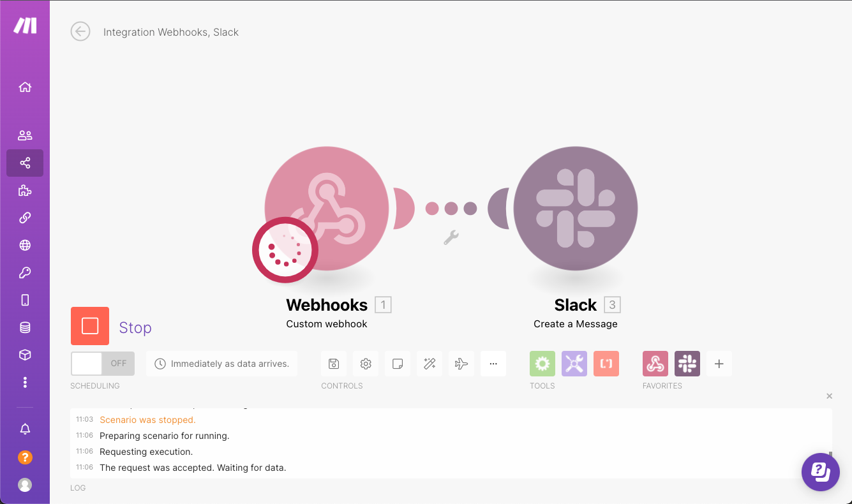Open Connections link icon in sidebar

[x=25, y=218]
